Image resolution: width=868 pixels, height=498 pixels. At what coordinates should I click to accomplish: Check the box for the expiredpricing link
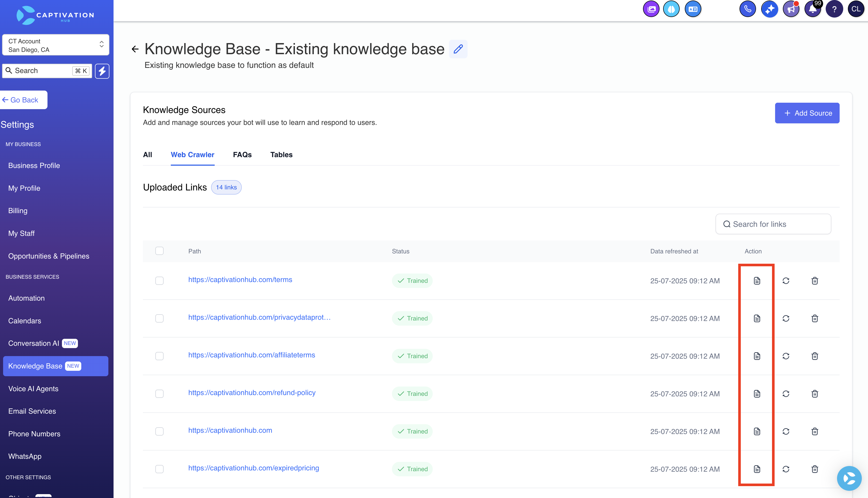(159, 469)
